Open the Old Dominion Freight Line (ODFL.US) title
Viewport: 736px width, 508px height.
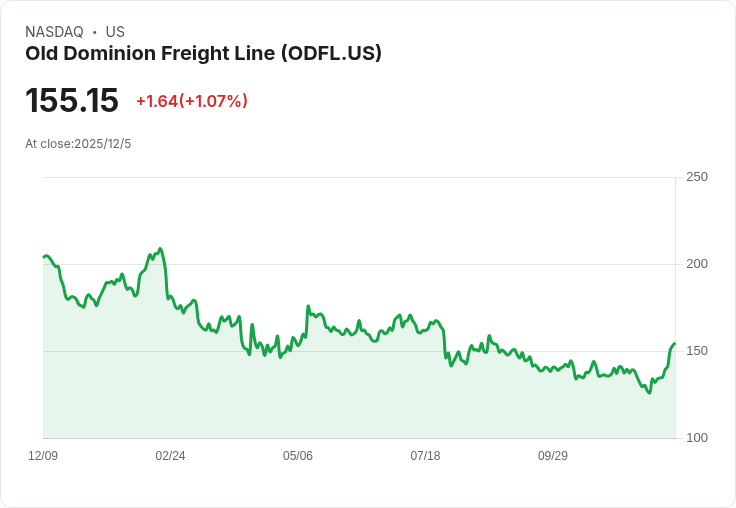click(x=203, y=54)
